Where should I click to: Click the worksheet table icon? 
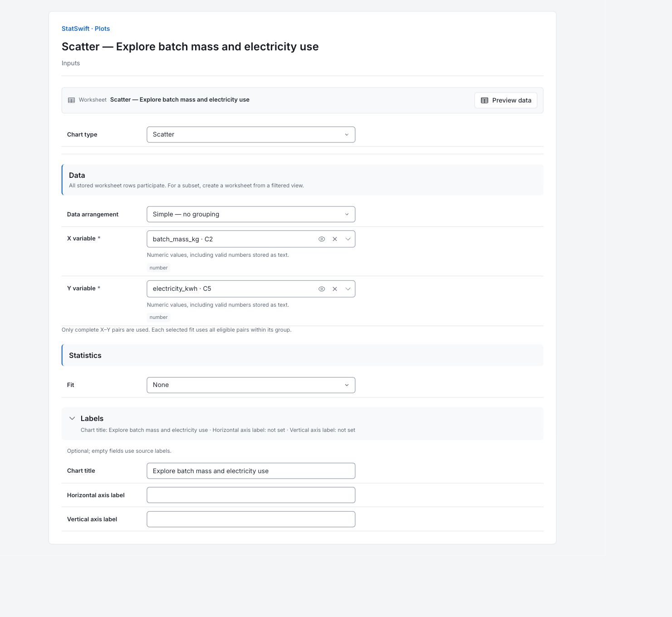click(x=71, y=100)
